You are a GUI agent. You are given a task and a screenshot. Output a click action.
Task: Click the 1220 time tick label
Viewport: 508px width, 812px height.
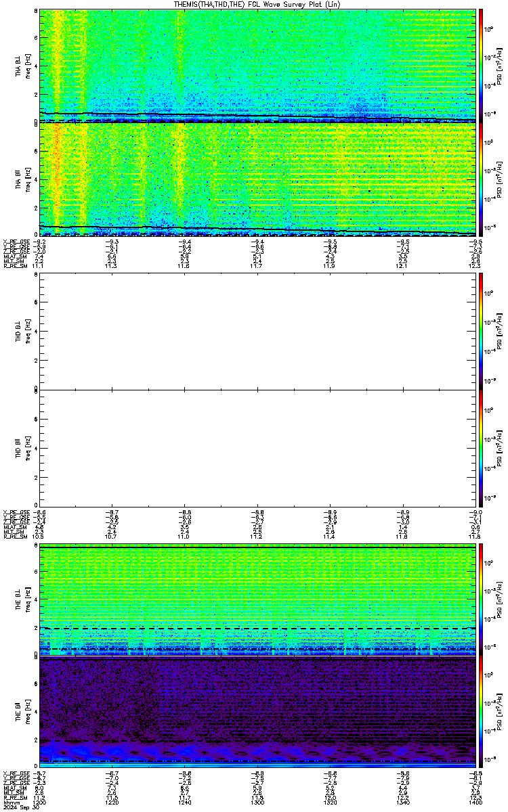click(x=112, y=801)
